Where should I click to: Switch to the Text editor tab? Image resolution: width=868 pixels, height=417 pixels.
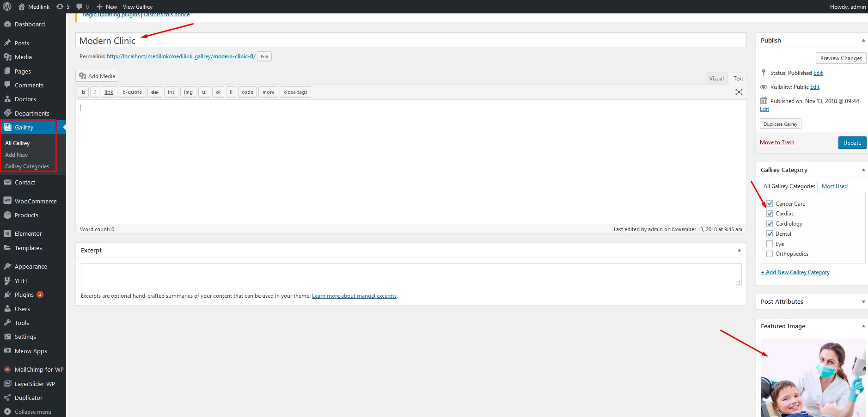point(738,79)
